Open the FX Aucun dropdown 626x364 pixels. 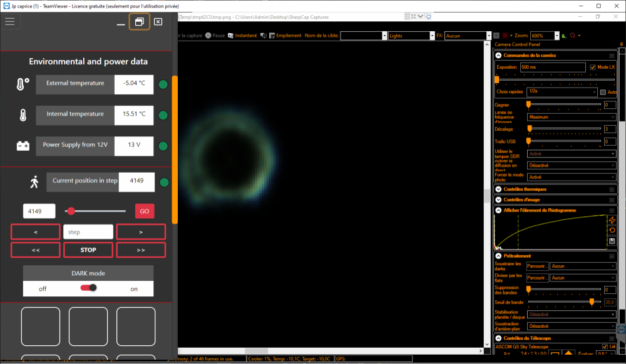[x=489, y=36]
